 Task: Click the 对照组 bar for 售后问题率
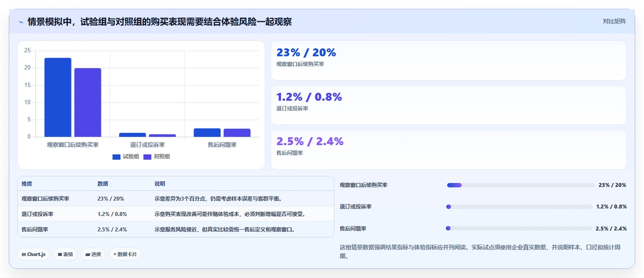[x=237, y=132]
